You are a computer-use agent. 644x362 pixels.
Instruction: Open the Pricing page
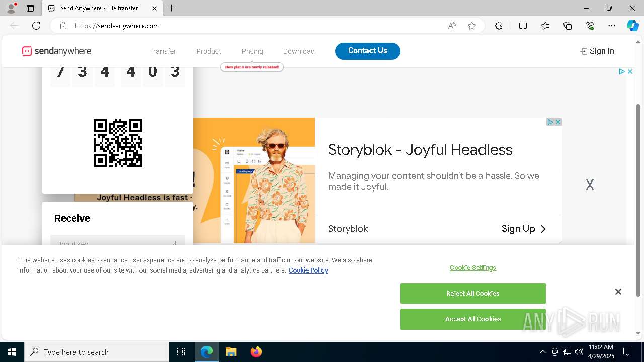252,51
